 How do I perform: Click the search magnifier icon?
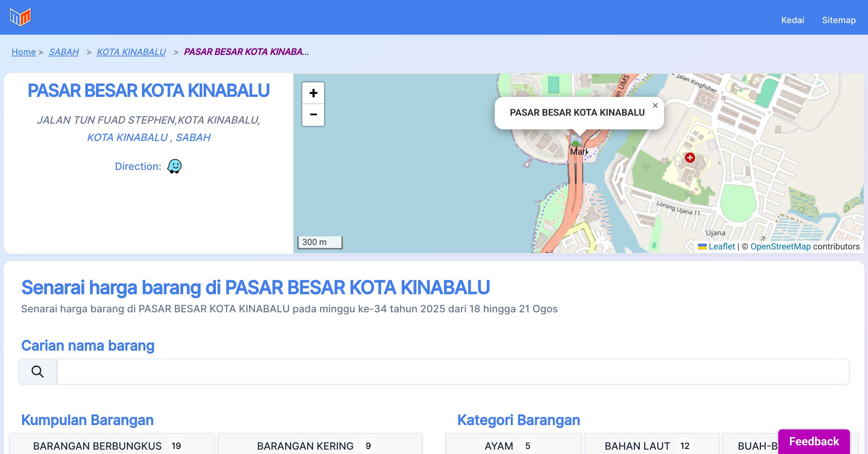pyautogui.click(x=38, y=372)
